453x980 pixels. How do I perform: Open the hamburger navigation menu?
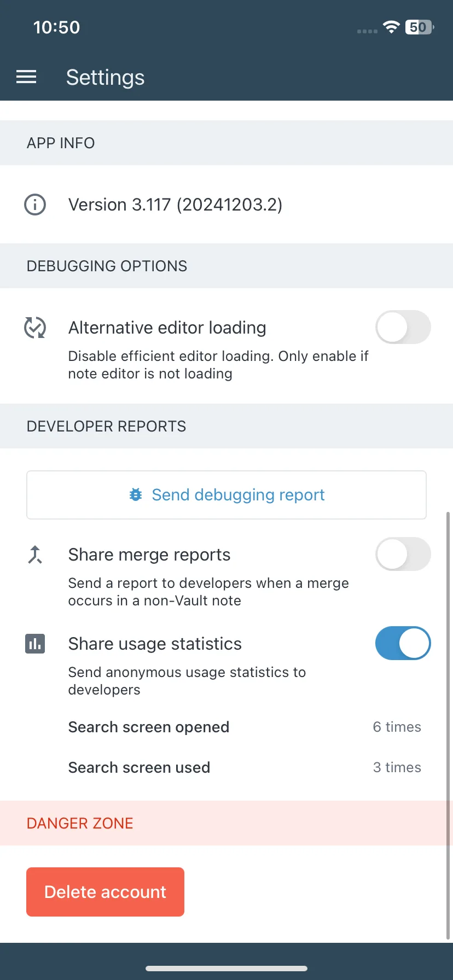(26, 77)
